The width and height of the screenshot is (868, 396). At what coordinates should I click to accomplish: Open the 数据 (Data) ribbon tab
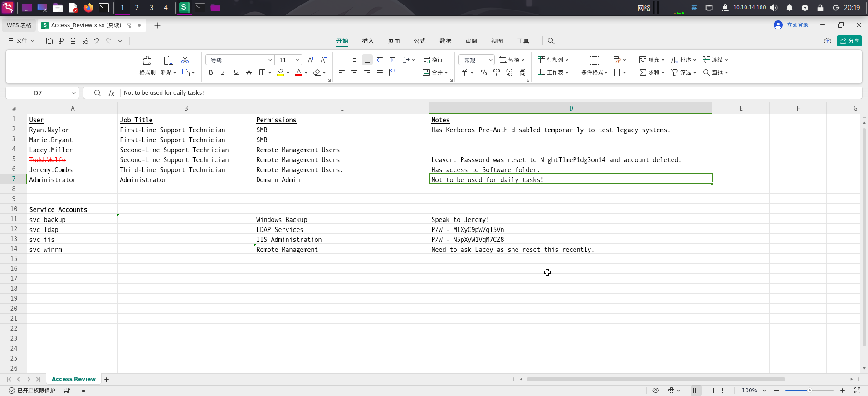(x=445, y=41)
